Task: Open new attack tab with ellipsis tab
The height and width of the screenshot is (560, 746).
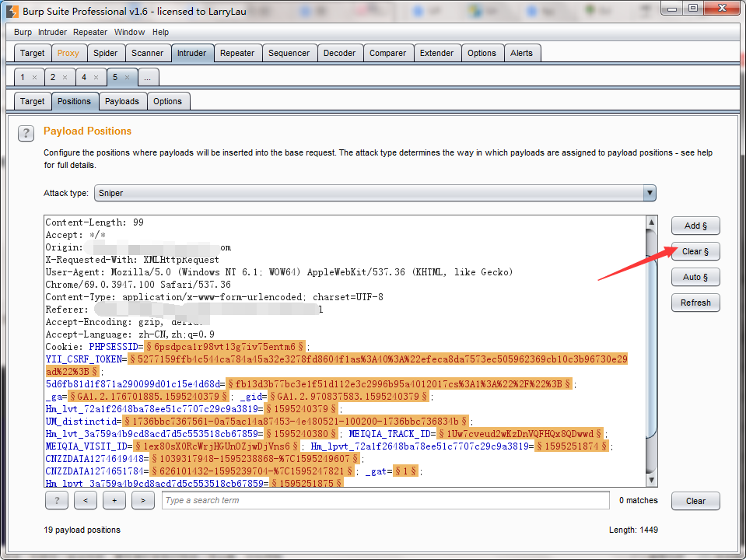Action: (x=148, y=78)
